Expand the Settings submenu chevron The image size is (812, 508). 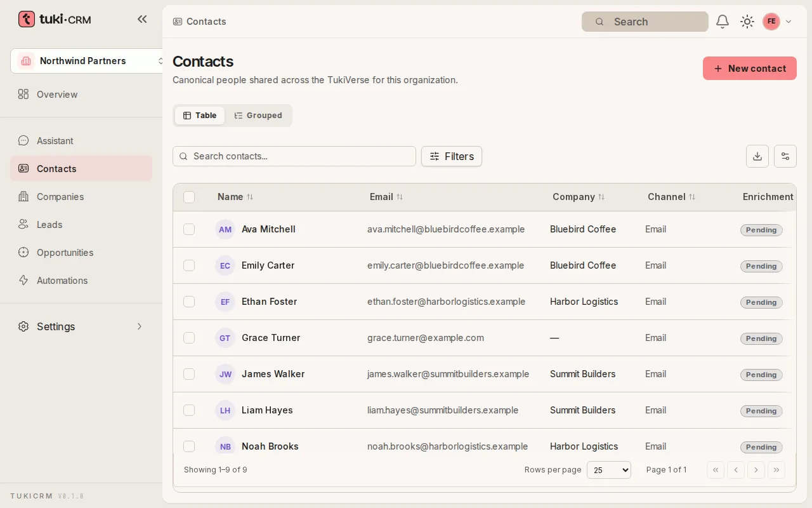coord(140,326)
